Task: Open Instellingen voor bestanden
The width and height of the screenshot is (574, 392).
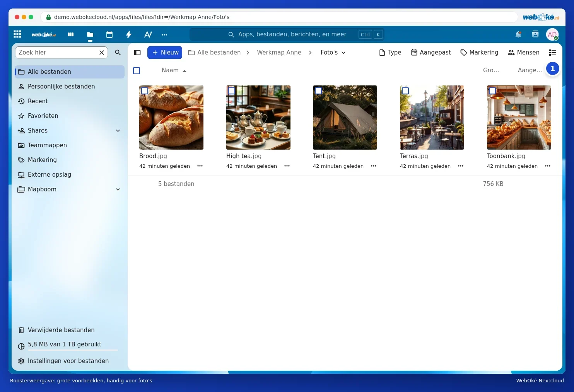Action: 70,361
